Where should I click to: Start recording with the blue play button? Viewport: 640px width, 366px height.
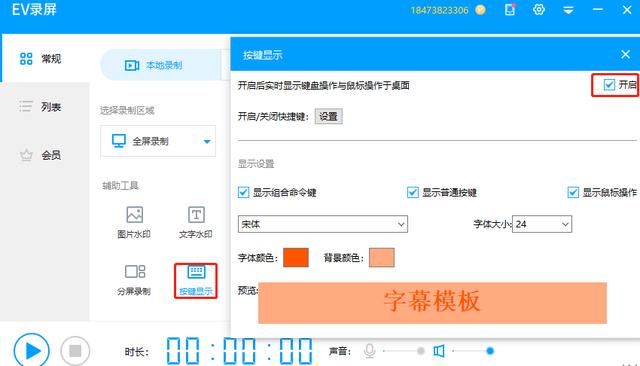click(31, 350)
